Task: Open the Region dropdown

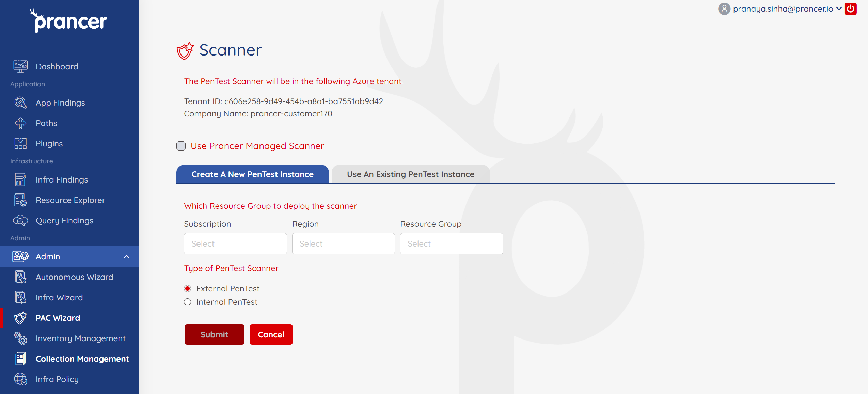Action: (344, 243)
